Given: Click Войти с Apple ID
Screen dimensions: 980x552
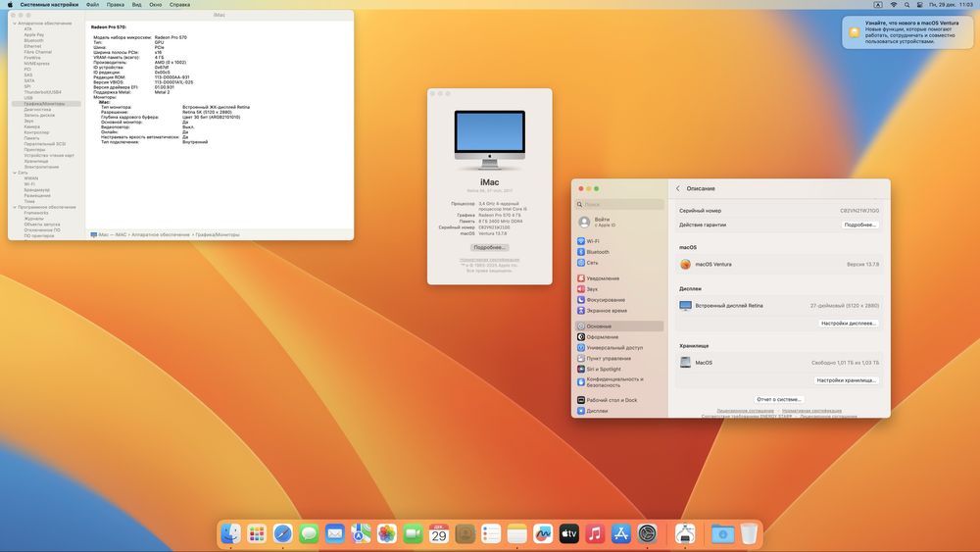Looking at the screenshot, I should pos(619,222).
